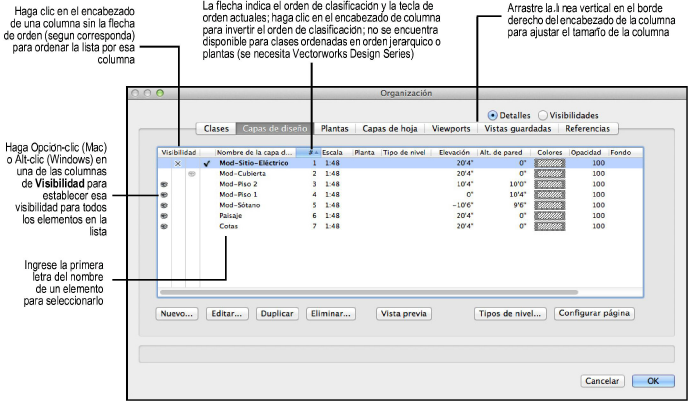Click the eye icon for Mod-Piso 1
This screenshot has height=401, width=688.
coord(164,195)
